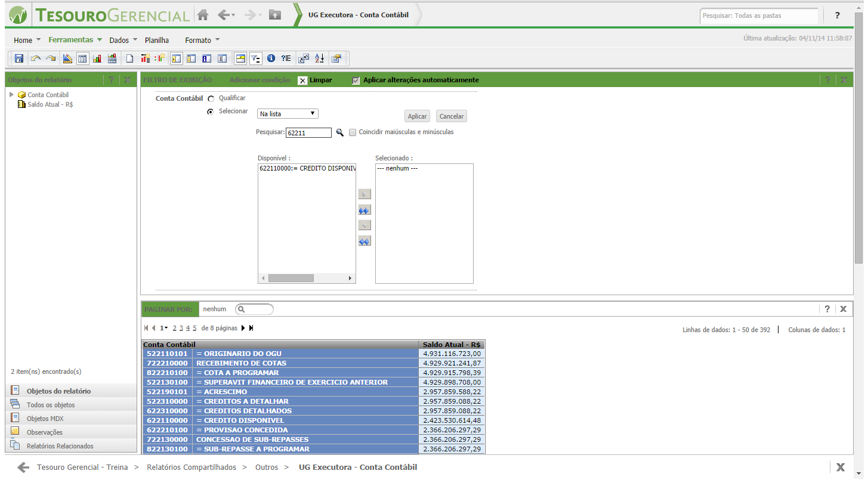This screenshot has width=868, height=483.
Task: Toggle the page-by axis toolbar icon
Action: [x=240, y=58]
